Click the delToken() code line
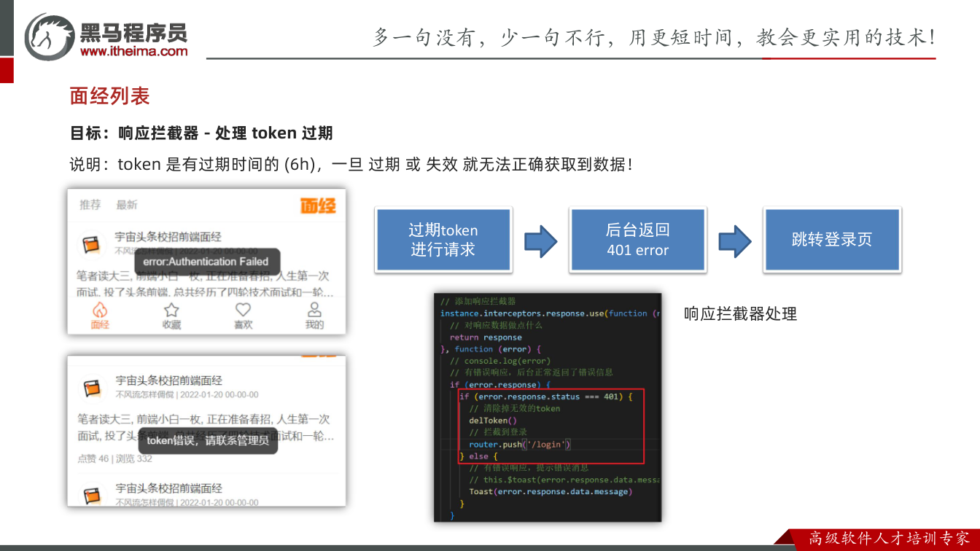 click(x=493, y=421)
